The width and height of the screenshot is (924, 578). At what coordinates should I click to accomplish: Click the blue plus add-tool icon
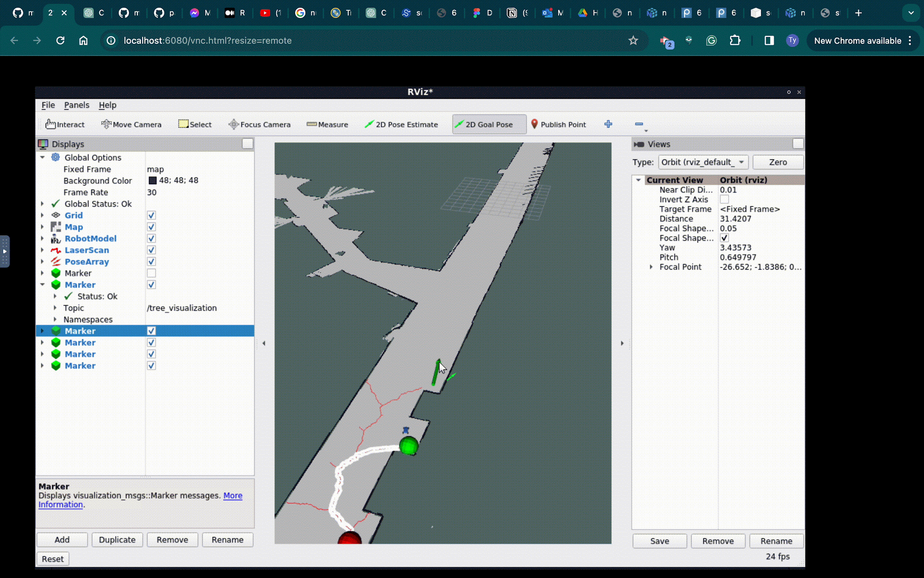point(608,124)
